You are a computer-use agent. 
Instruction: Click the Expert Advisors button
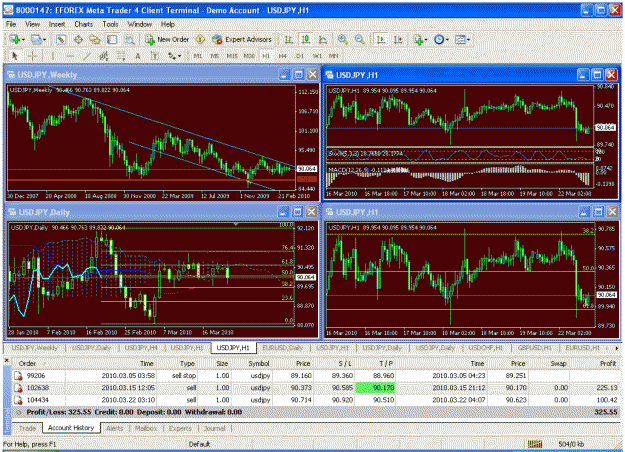[242, 39]
